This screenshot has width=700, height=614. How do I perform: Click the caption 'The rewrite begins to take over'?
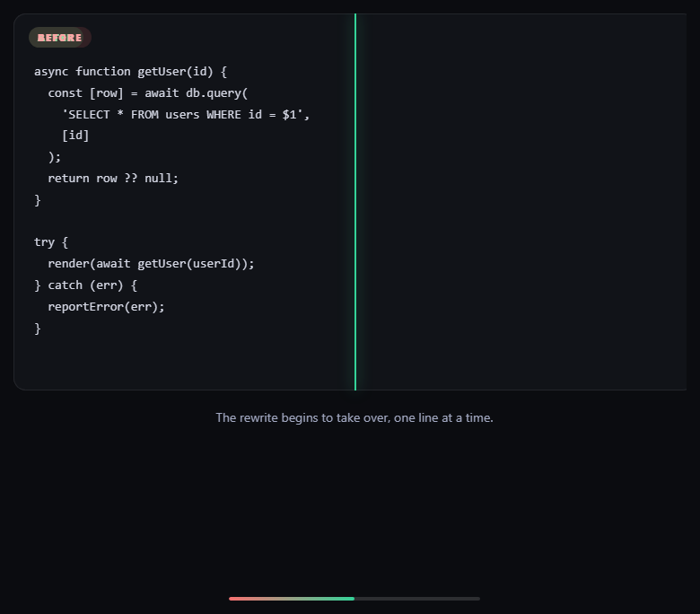(302, 418)
